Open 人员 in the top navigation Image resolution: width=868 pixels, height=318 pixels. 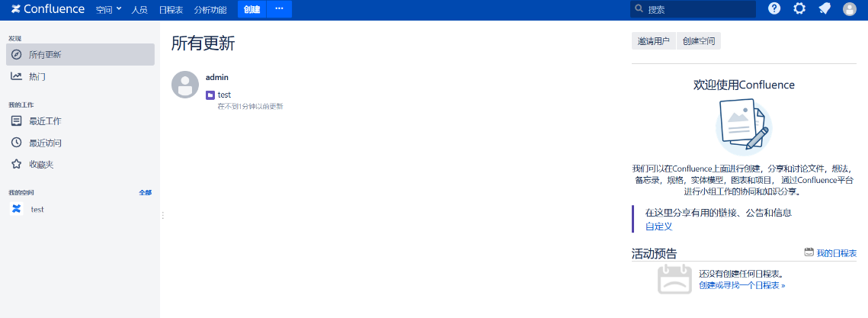coord(139,9)
